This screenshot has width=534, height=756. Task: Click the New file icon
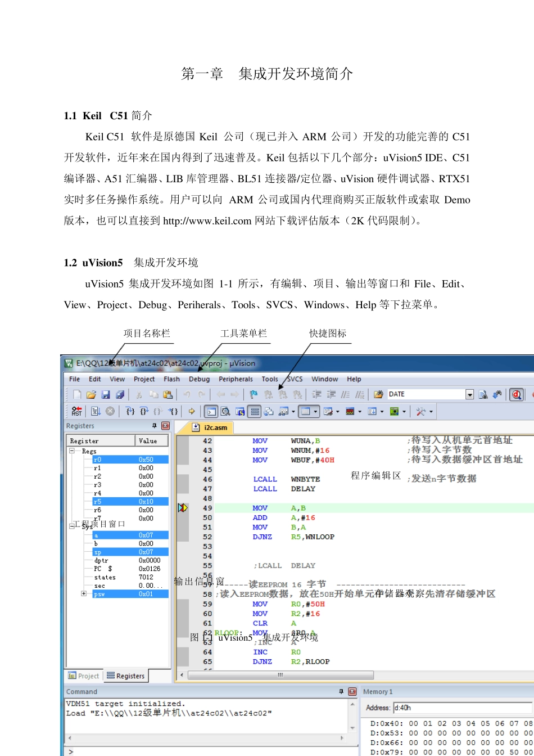[x=77, y=394]
